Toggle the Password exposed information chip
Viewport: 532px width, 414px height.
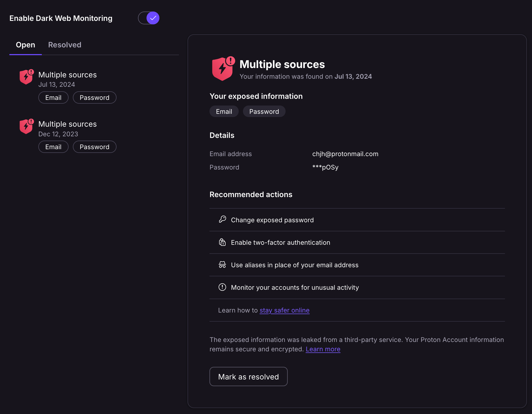coord(264,111)
